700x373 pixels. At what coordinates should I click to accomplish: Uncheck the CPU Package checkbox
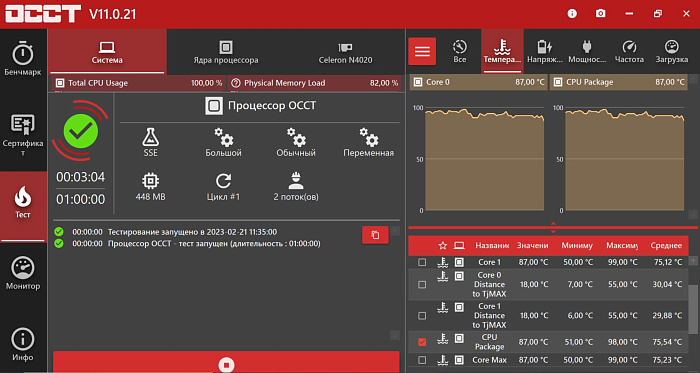pyautogui.click(x=422, y=342)
